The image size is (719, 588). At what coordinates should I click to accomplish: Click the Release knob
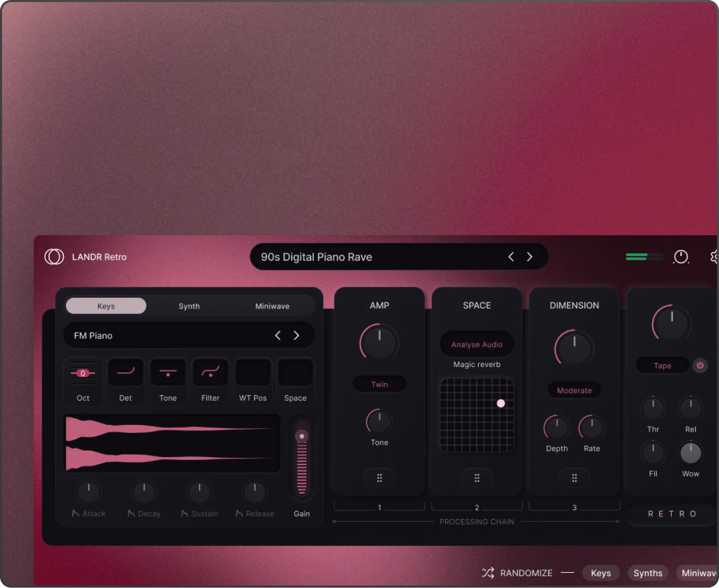pyautogui.click(x=255, y=492)
